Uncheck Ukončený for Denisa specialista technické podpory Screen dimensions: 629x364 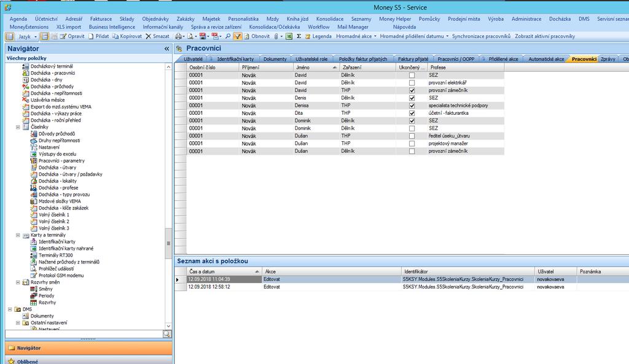click(x=412, y=106)
